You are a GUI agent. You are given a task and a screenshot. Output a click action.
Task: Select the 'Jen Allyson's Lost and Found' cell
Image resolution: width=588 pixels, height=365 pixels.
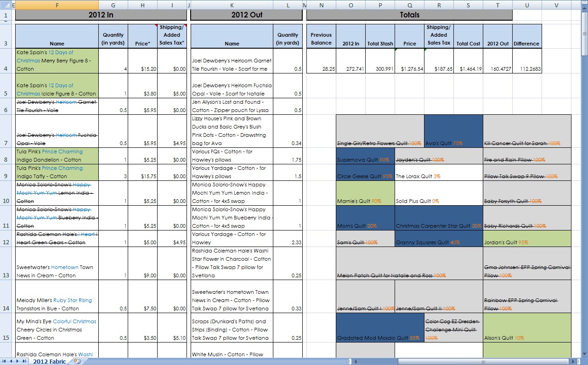point(232,106)
